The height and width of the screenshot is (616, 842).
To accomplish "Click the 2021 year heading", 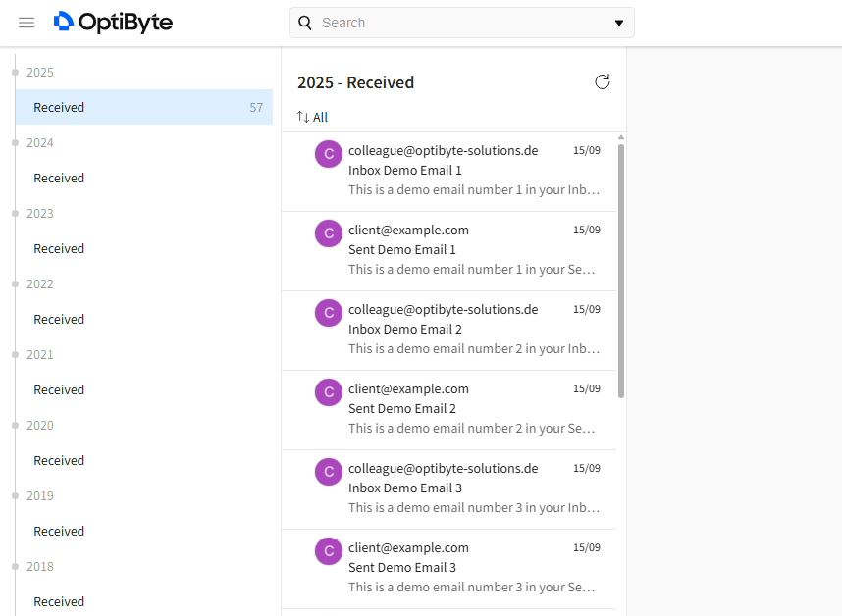I will pyautogui.click(x=40, y=355).
